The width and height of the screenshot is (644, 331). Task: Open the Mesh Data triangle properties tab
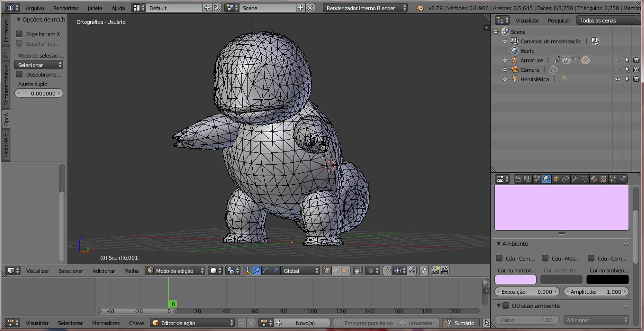pyautogui.click(x=584, y=179)
